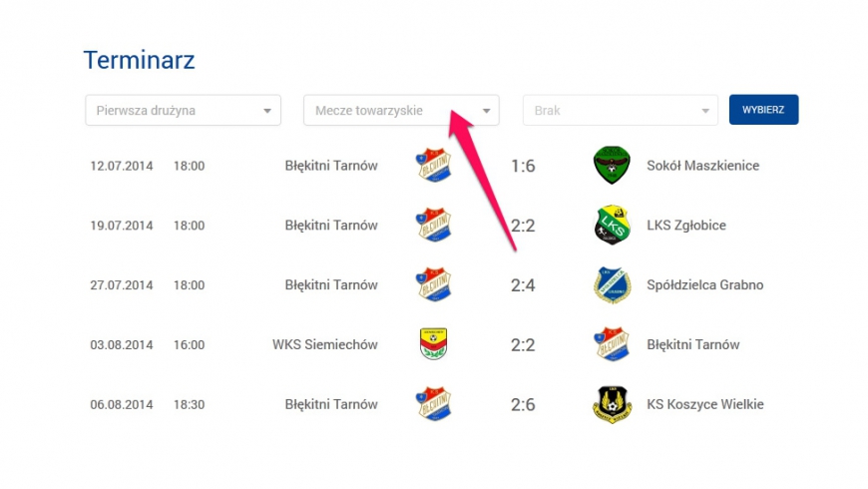Click the KS Koszyce Wielkie black crest

pyautogui.click(x=612, y=404)
